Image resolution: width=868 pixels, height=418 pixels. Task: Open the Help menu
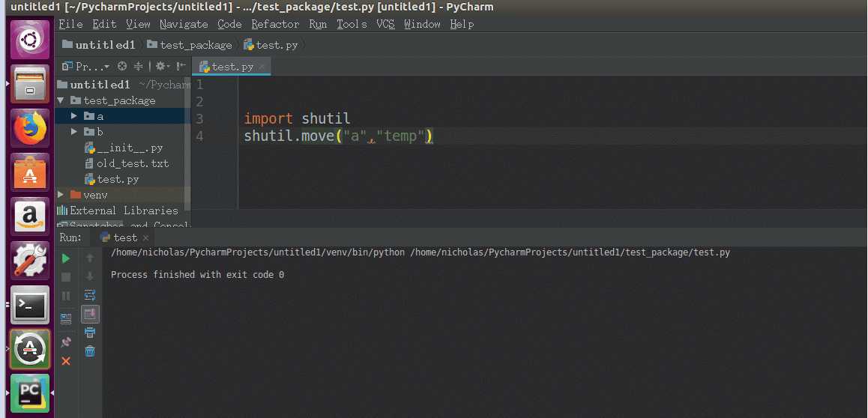462,24
